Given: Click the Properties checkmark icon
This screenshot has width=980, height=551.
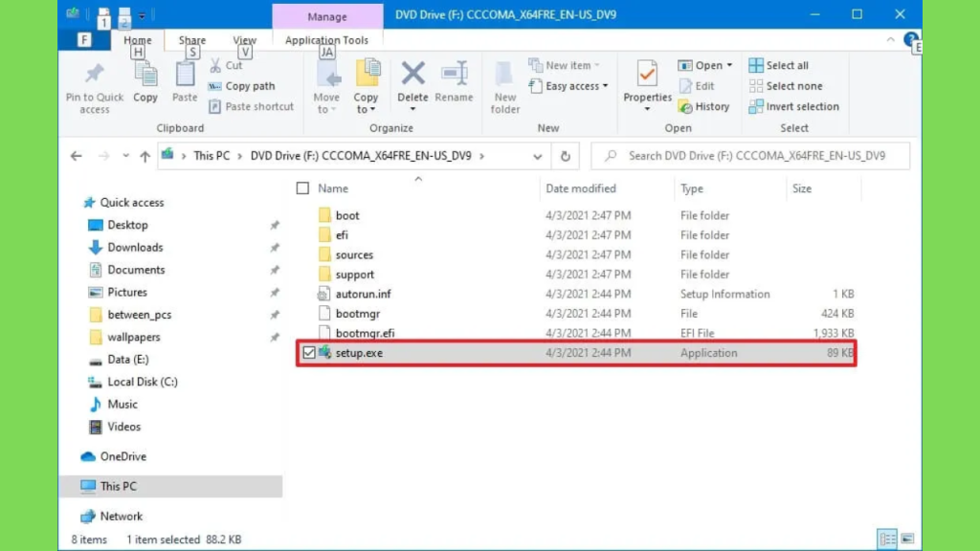Looking at the screenshot, I should 647,74.
